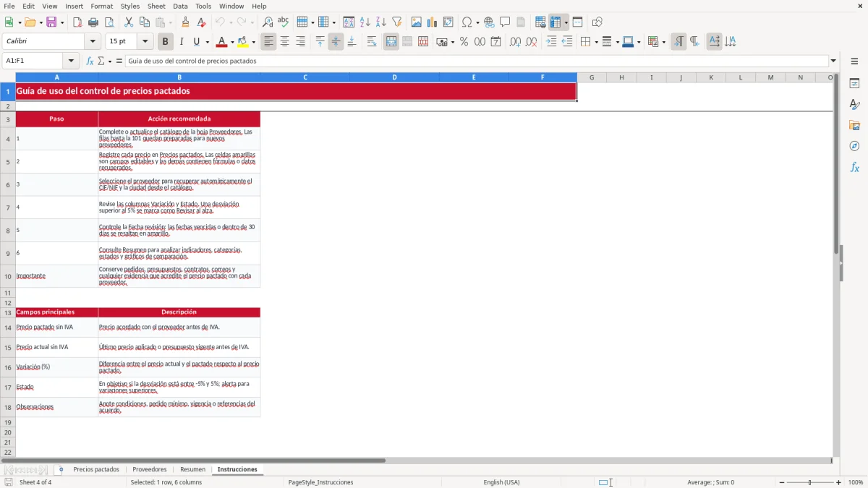Toggle Align Right
This screenshot has height=488, width=868.
point(301,42)
